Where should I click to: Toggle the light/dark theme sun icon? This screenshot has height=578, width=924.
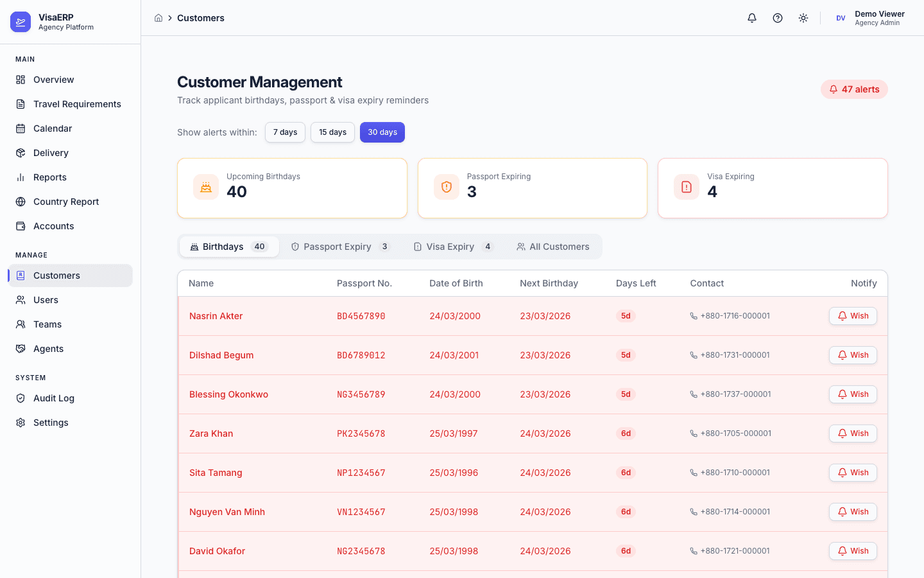803,18
